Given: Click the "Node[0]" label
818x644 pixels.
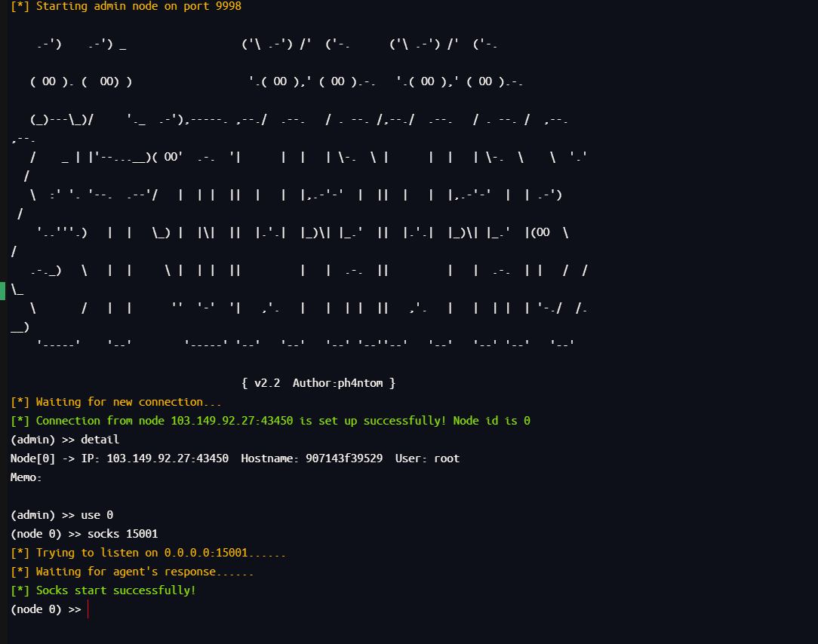Looking at the screenshot, I should [33, 458].
